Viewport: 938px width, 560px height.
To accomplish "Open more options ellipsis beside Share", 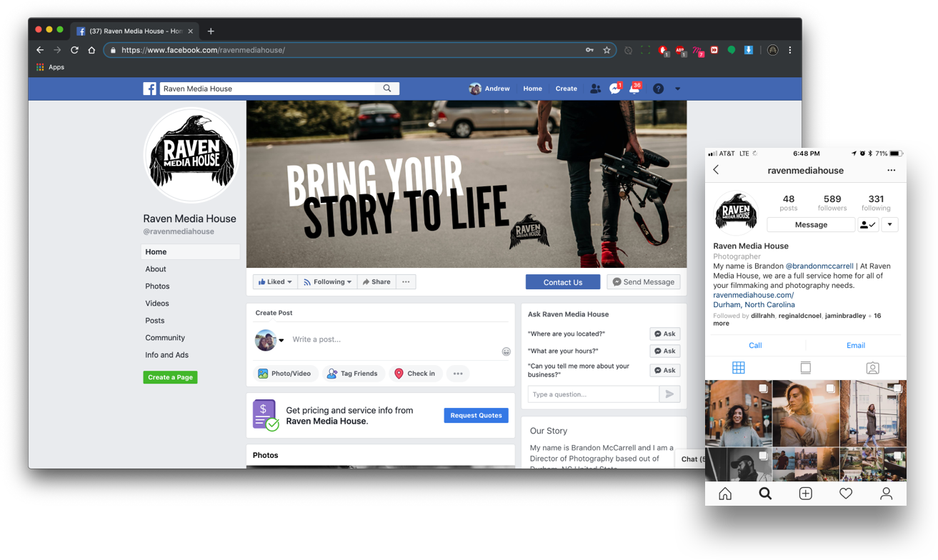I will [x=406, y=282].
